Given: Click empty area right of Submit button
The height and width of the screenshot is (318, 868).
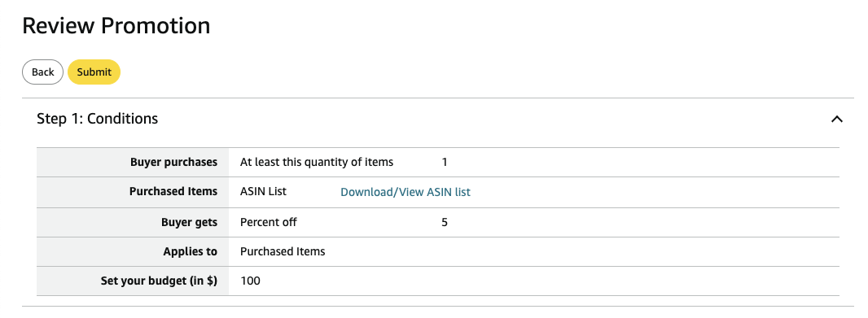Looking at the screenshot, I should 443,72.
